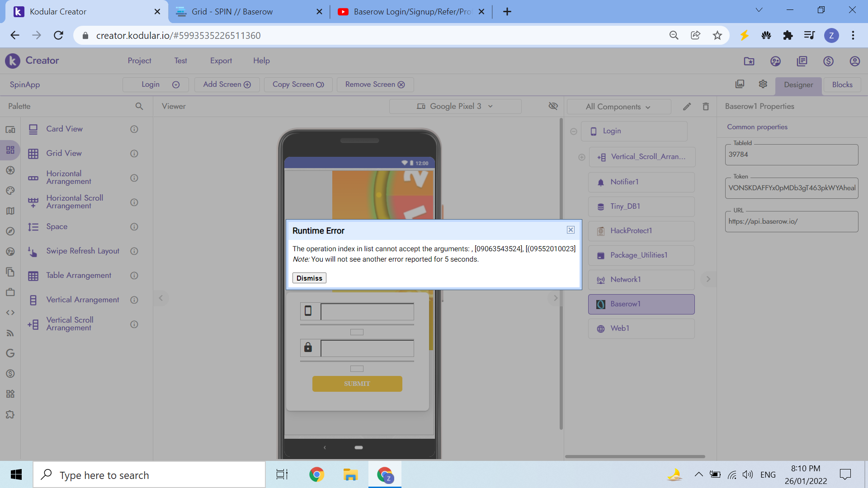This screenshot has width=868, height=488.
Task: Click the TableId property field
Action: click(x=792, y=155)
